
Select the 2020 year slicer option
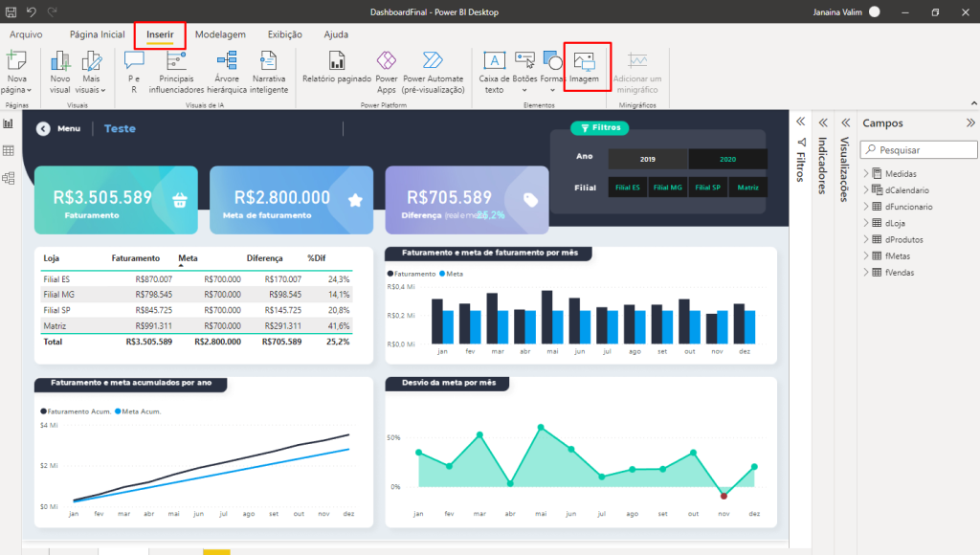pos(727,160)
